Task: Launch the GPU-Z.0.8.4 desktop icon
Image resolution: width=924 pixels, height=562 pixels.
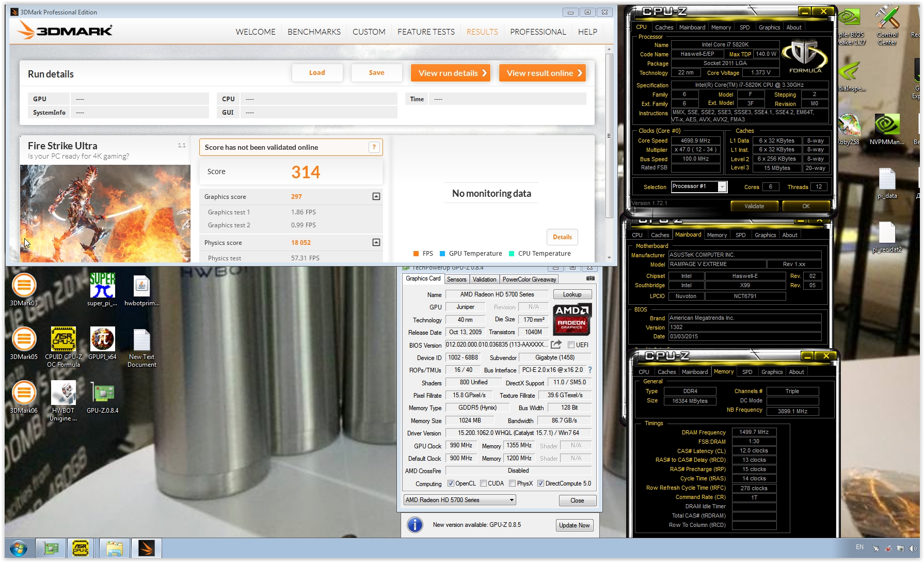Action: tap(102, 397)
